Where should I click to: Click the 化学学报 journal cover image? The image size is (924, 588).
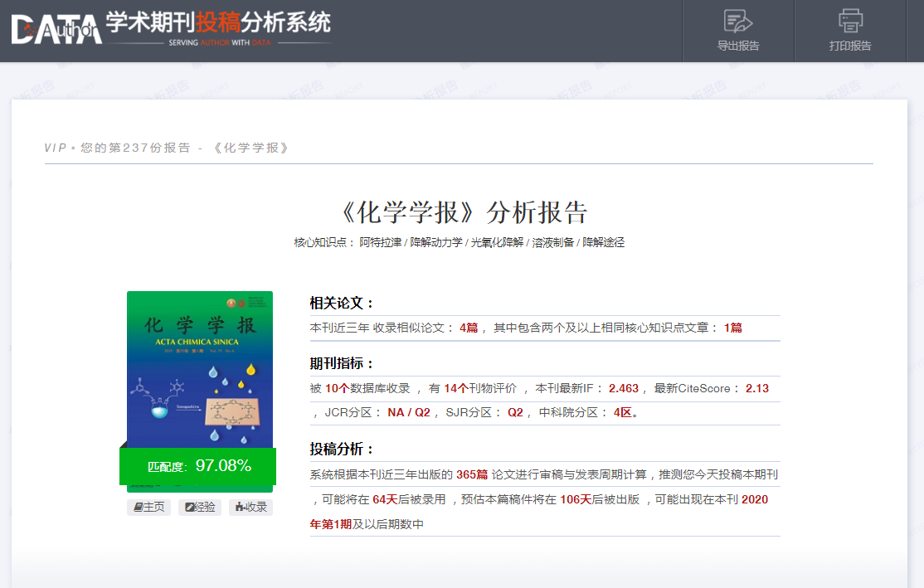pos(200,369)
